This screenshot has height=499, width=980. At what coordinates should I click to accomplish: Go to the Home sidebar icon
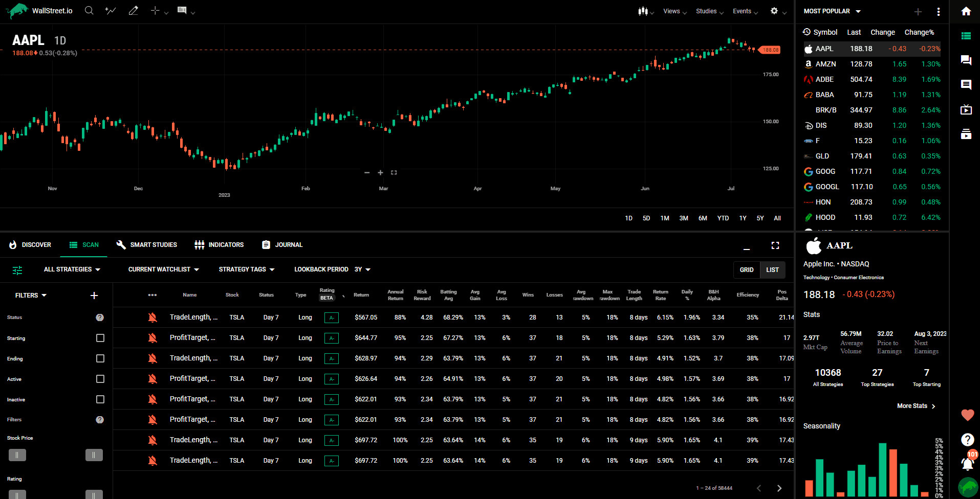(x=966, y=11)
